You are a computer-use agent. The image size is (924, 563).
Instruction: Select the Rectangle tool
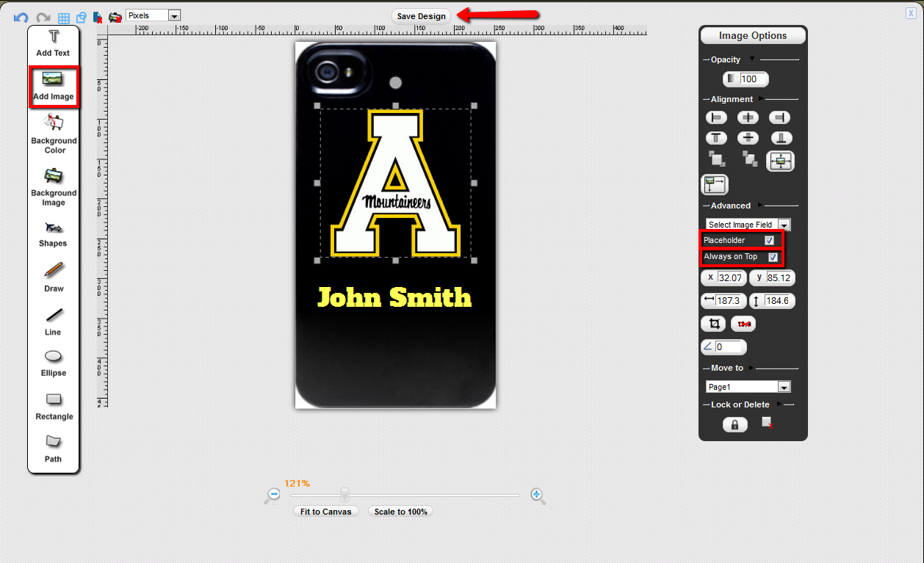pyautogui.click(x=54, y=407)
